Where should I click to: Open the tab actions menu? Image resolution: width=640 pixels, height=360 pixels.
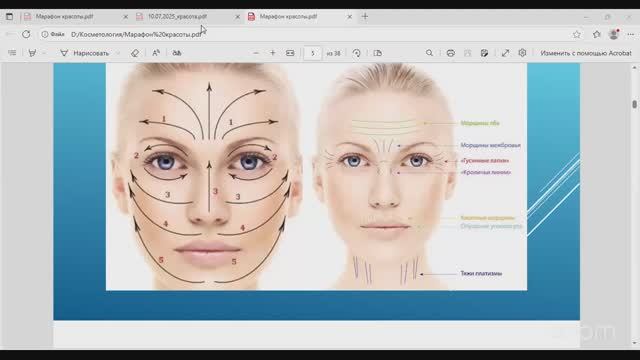pos(9,17)
